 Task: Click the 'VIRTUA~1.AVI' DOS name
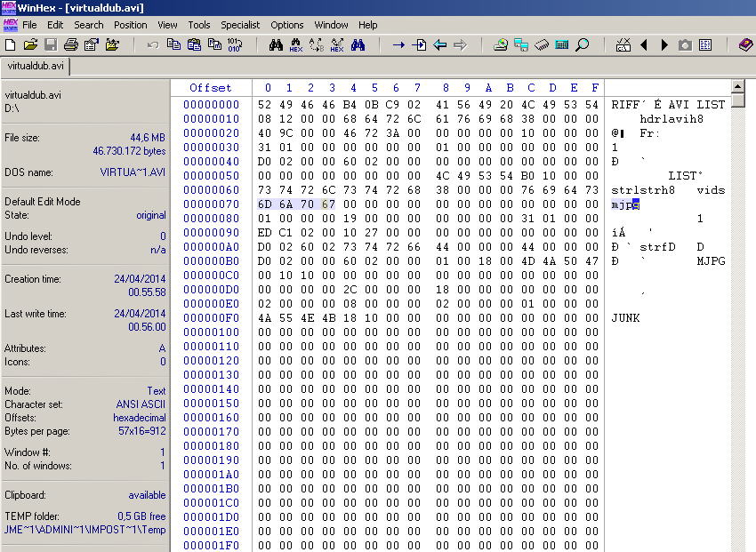click(133, 172)
